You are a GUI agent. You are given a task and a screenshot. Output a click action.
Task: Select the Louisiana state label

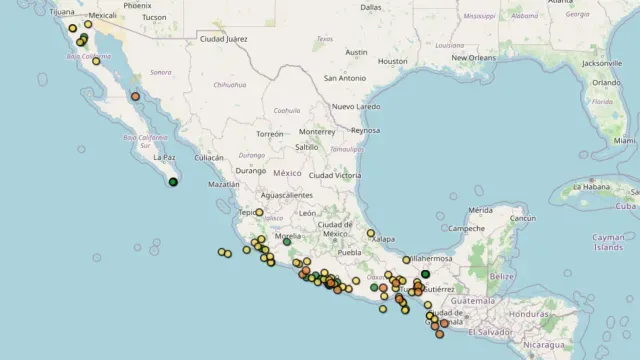(x=449, y=45)
